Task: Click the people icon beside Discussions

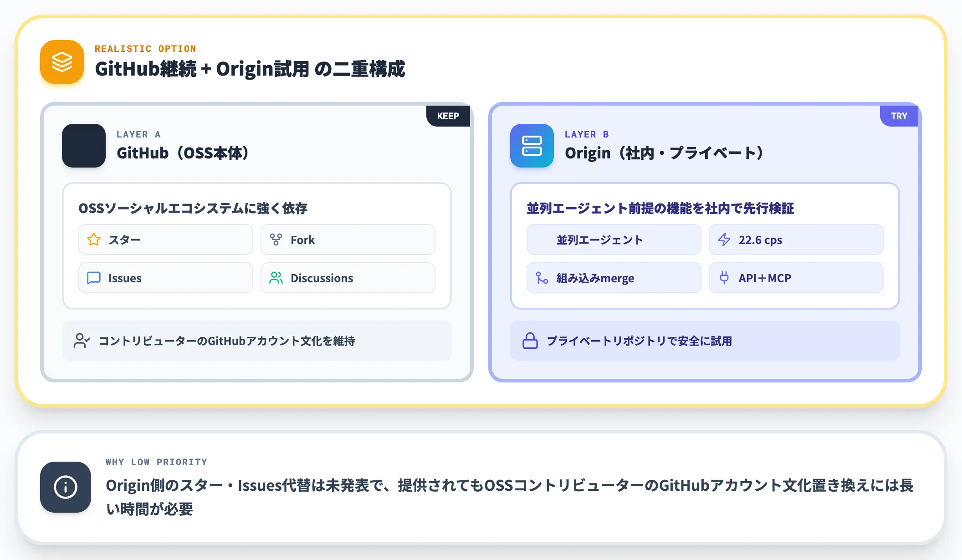Action: click(x=276, y=278)
